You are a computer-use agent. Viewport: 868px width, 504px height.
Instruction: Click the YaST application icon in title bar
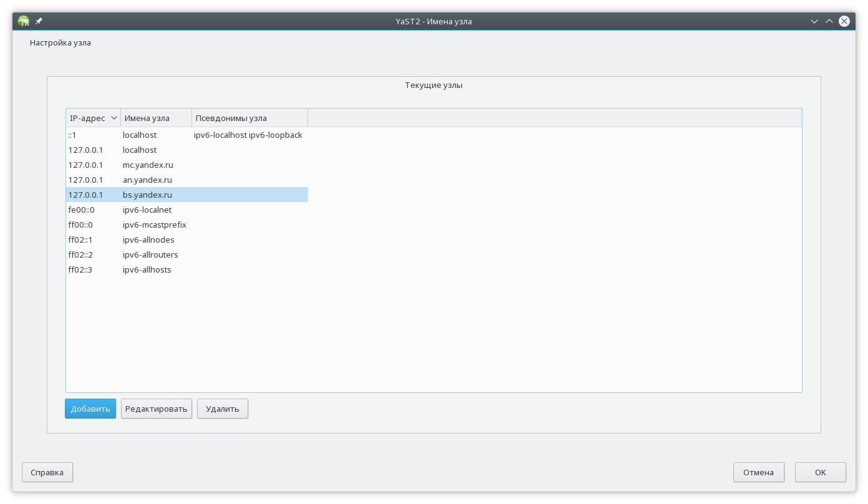24,21
